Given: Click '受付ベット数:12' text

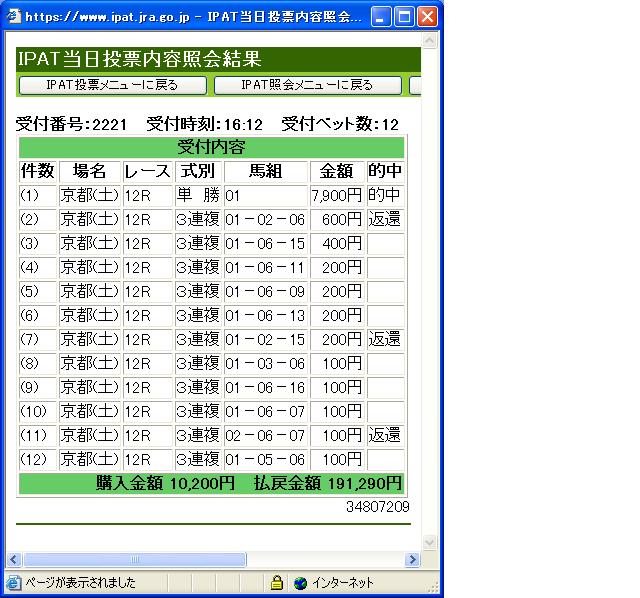Looking at the screenshot, I should (340, 124).
